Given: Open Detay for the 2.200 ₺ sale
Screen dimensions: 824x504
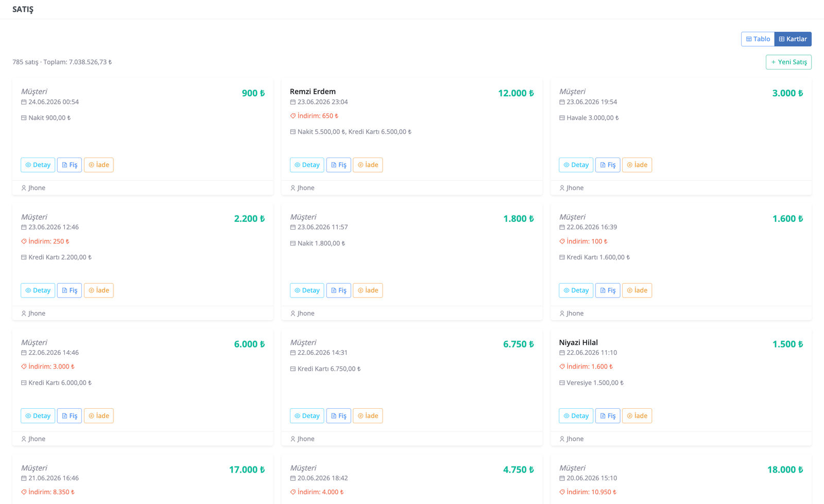Looking at the screenshot, I should point(38,290).
